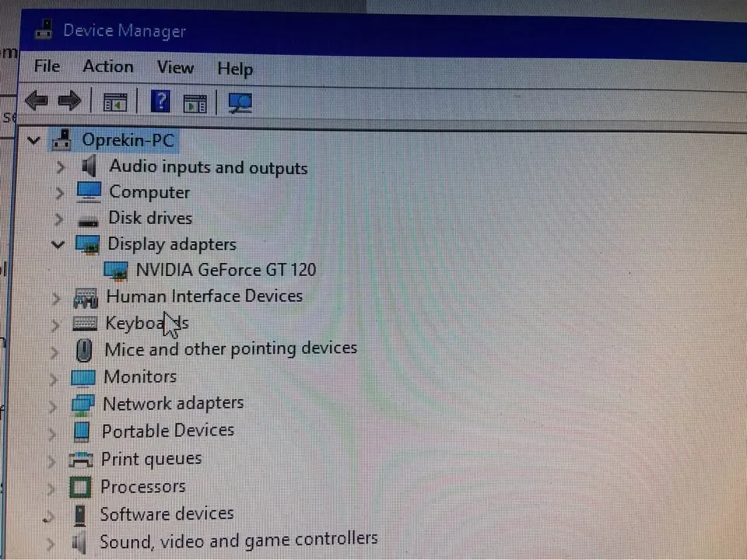Viewport: 747px width, 560px height.
Task: Open the File menu
Action: [47, 67]
